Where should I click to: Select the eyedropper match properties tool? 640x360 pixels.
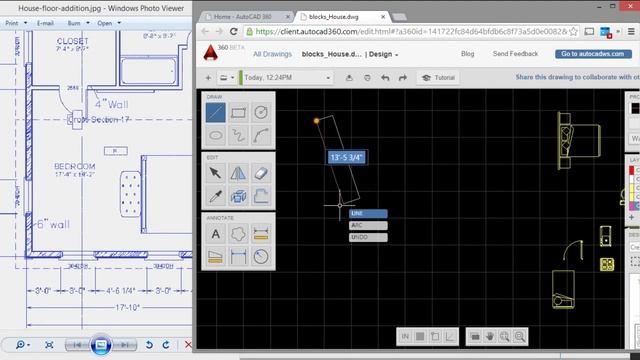click(x=216, y=196)
